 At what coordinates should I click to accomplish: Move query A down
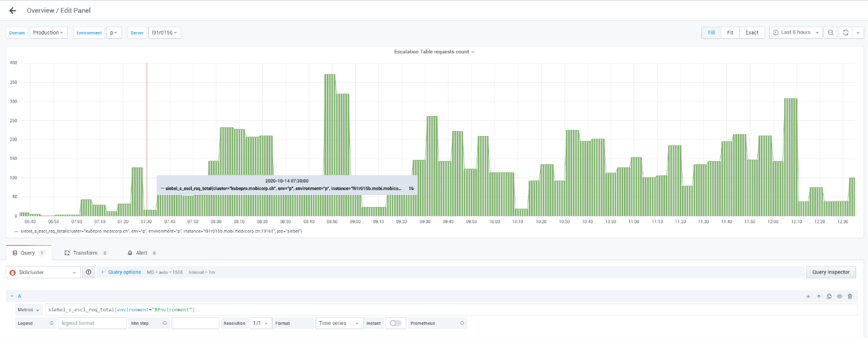coord(808,296)
